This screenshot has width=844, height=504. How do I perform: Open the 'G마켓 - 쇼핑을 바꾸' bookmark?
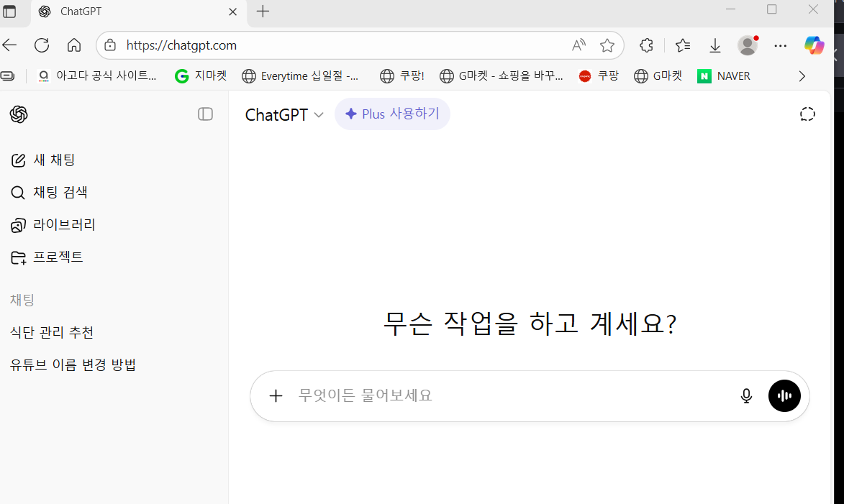click(x=501, y=75)
